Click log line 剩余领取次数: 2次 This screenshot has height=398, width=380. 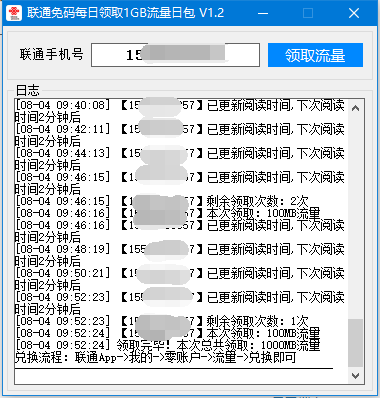tap(162, 201)
